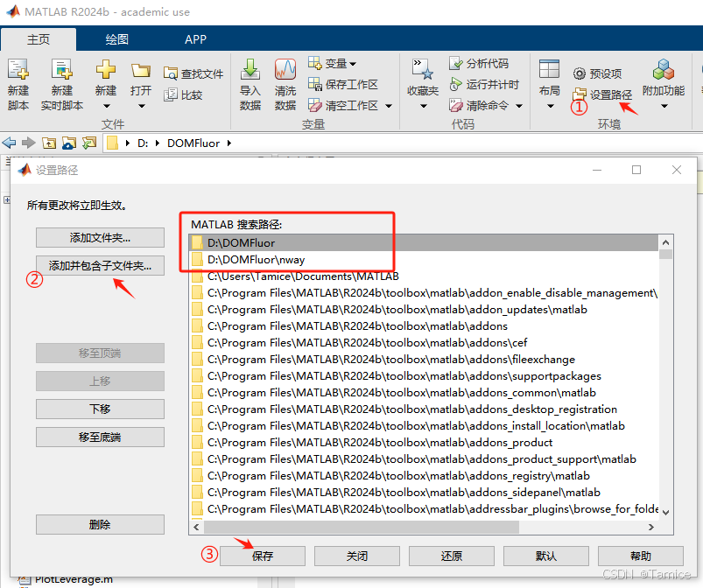Open 预设项 (Preferences) gear
This screenshot has height=588, width=703.
pos(597,73)
